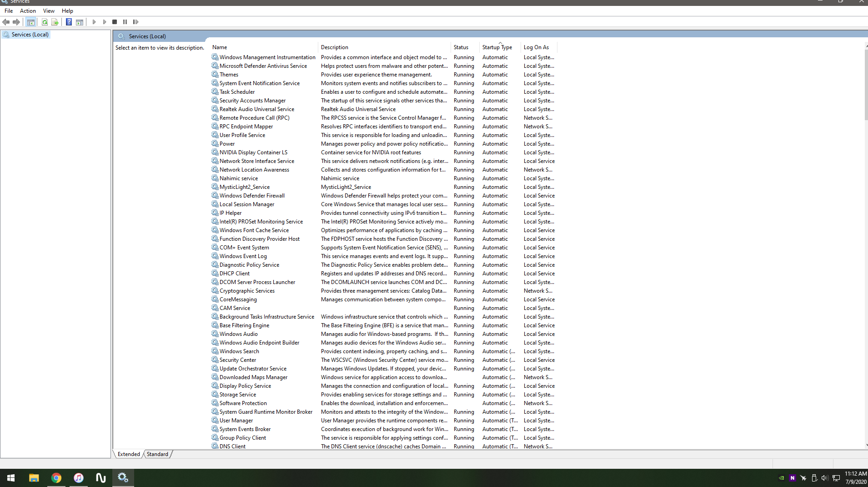This screenshot has height=487, width=868.
Task: Click the Windows Management Instrumentation gear icon
Action: click(215, 57)
